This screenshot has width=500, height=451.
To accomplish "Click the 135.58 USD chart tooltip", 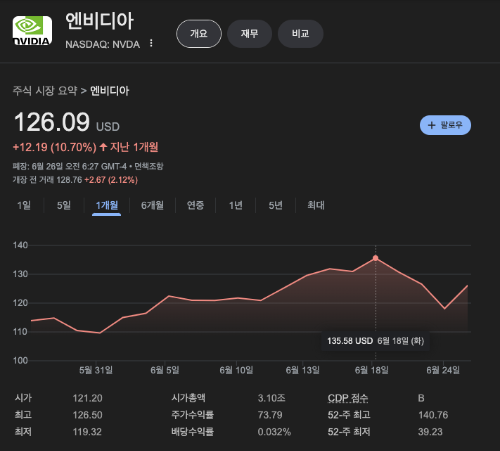I will click(375, 341).
